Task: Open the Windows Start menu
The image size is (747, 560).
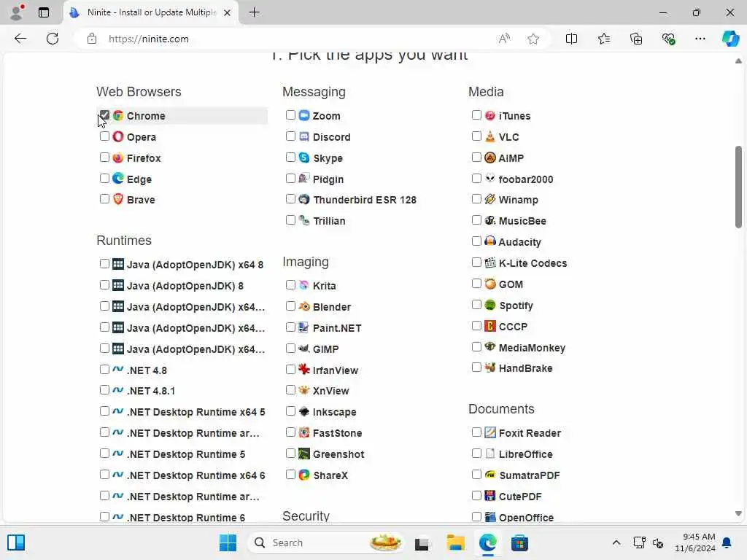Action: [228, 542]
